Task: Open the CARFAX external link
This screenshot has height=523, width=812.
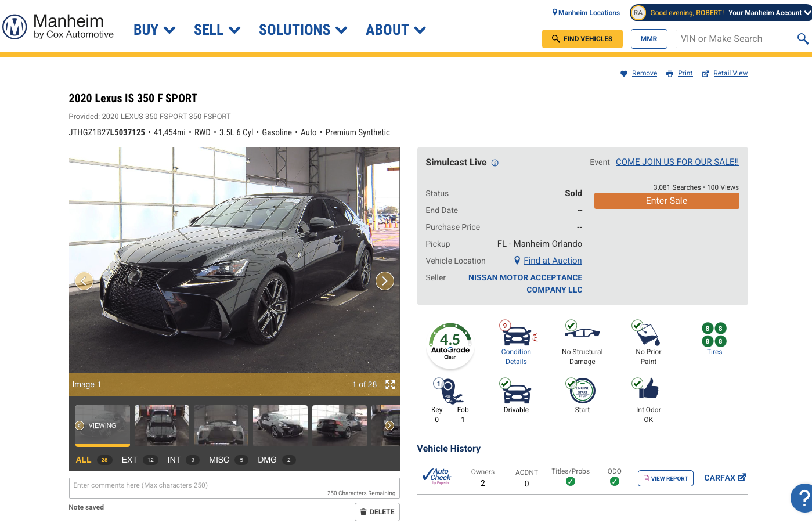Action: point(725,478)
